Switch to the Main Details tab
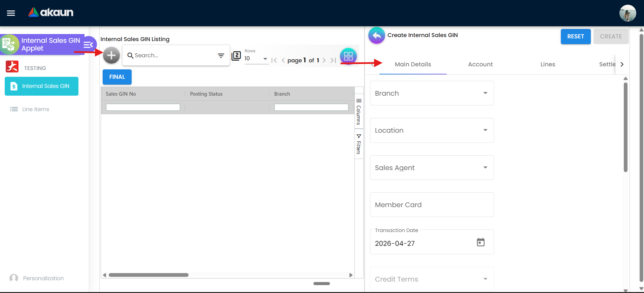 (413, 64)
